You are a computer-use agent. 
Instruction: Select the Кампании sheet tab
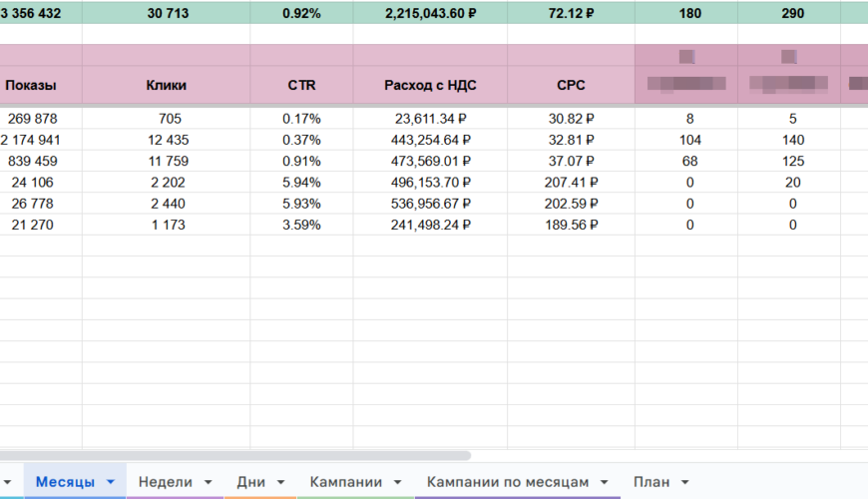click(345, 482)
